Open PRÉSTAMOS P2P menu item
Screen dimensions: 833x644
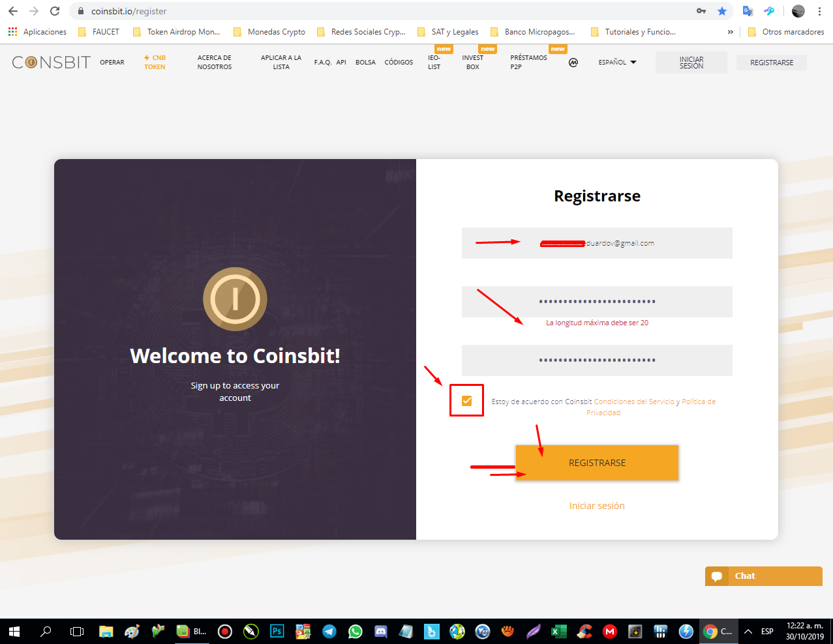tap(528, 62)
